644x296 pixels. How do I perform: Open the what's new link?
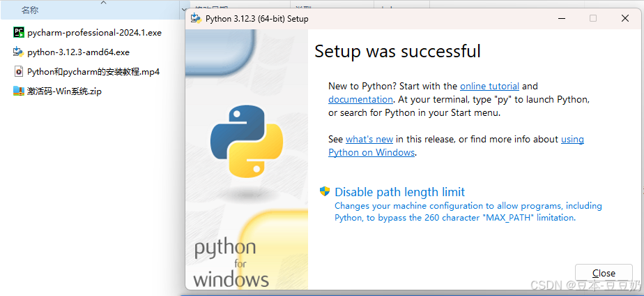(x=369, y=140)
